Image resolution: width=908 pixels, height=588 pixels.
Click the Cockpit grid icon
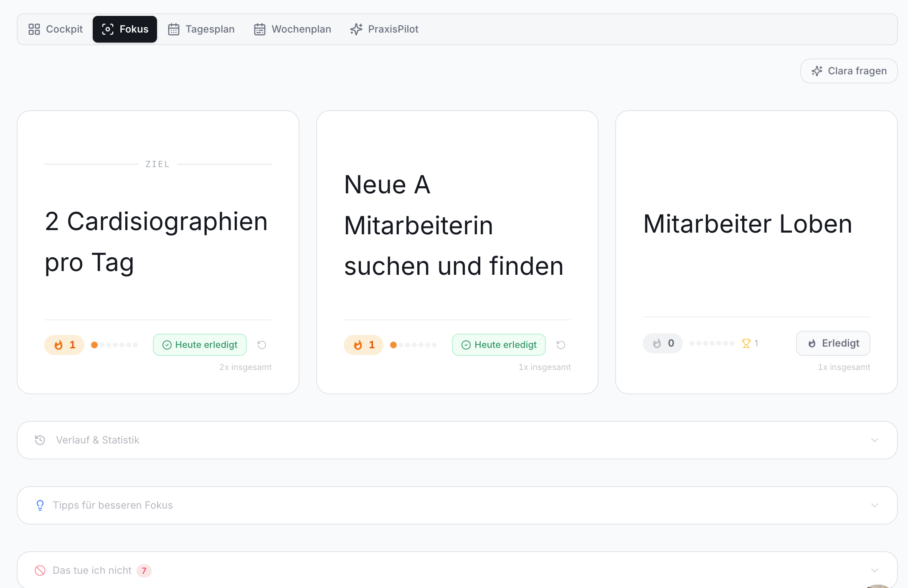pos(34,29)
